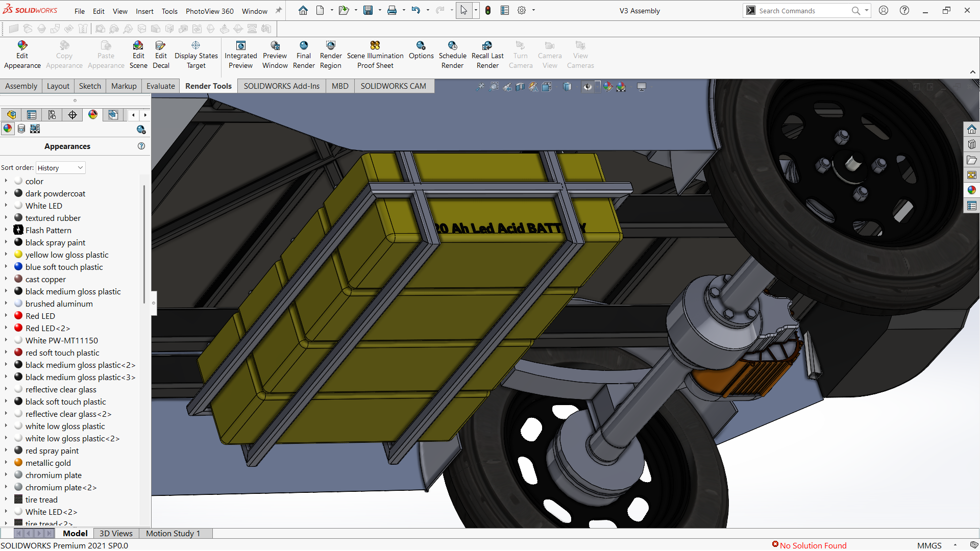980x551 pixels.
Task: Expand the metallic gold appearance entry
Action: click(x=6, y=463)
